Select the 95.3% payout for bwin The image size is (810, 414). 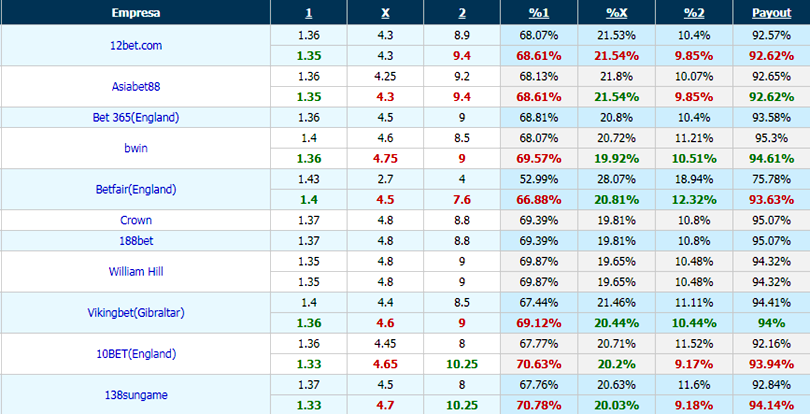coord(771,139)
